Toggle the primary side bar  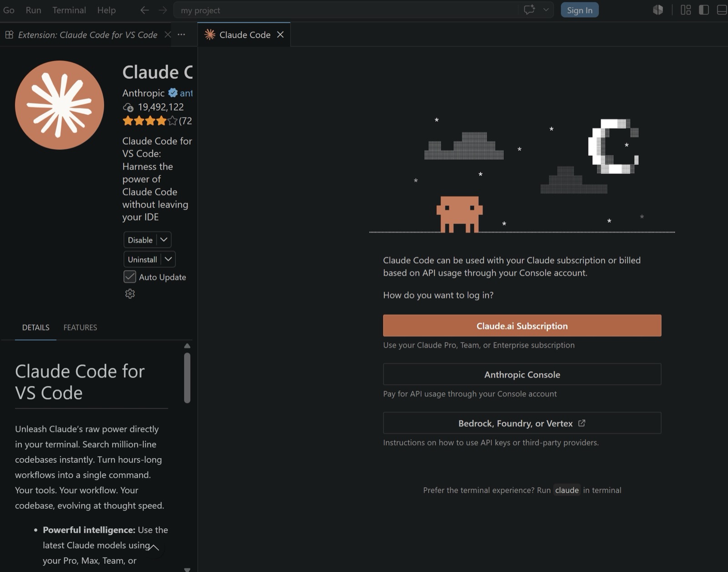click(x=704, y=10)
